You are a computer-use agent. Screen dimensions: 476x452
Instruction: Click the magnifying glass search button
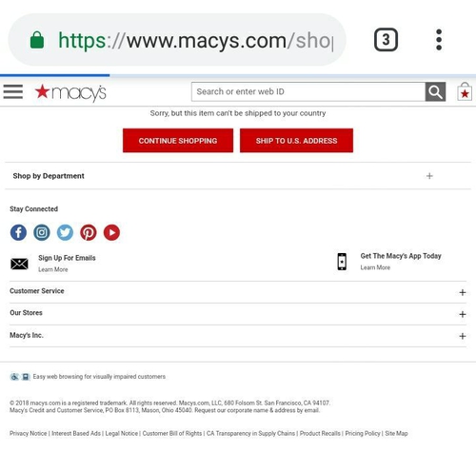pyautogui.click(x=435, y=91)
